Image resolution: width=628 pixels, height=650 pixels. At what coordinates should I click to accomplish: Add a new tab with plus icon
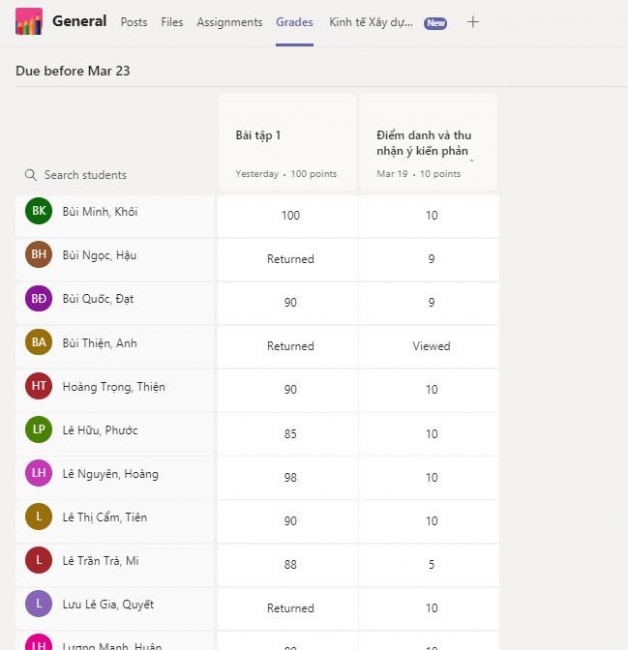click(x=473, y=22)
